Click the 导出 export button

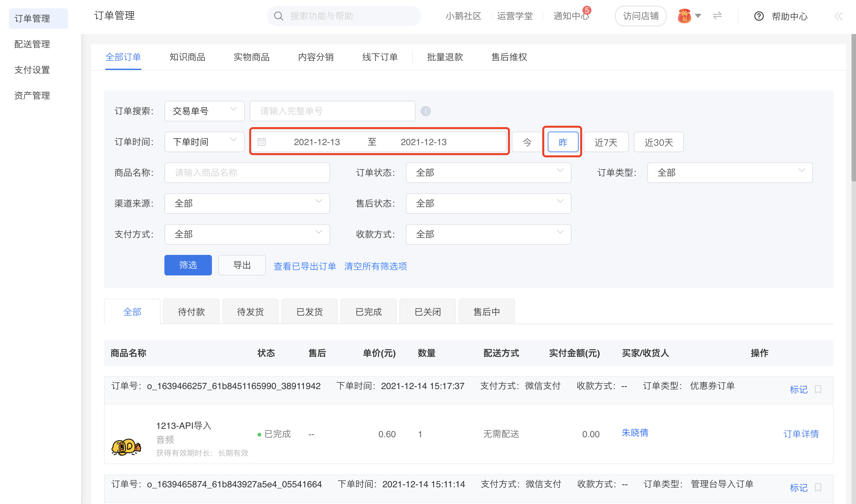242,265
